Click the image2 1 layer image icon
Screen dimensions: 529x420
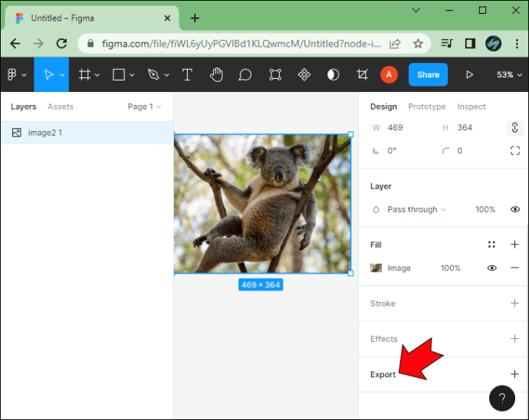click(x=17, y=133)
